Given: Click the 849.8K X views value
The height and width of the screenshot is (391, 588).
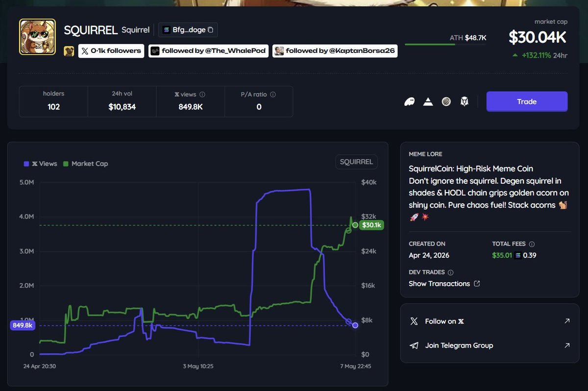Looking at the screenshot, I should (x=191, y=106).
